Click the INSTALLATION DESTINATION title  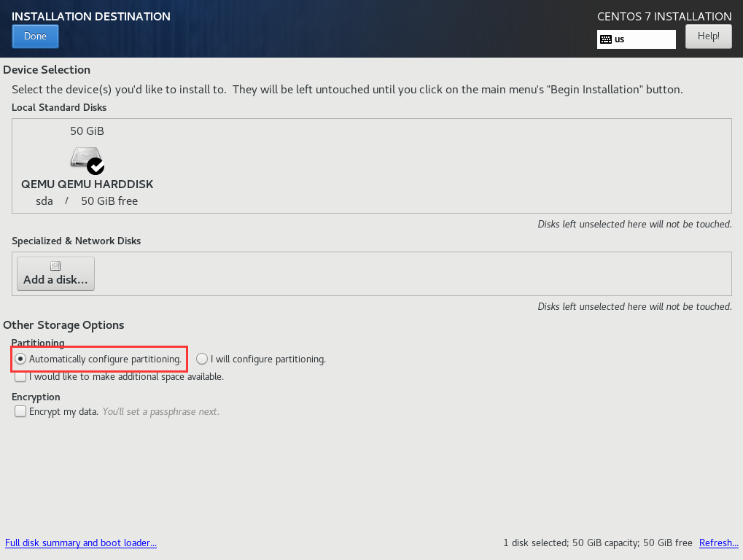[x=91, y=17]
